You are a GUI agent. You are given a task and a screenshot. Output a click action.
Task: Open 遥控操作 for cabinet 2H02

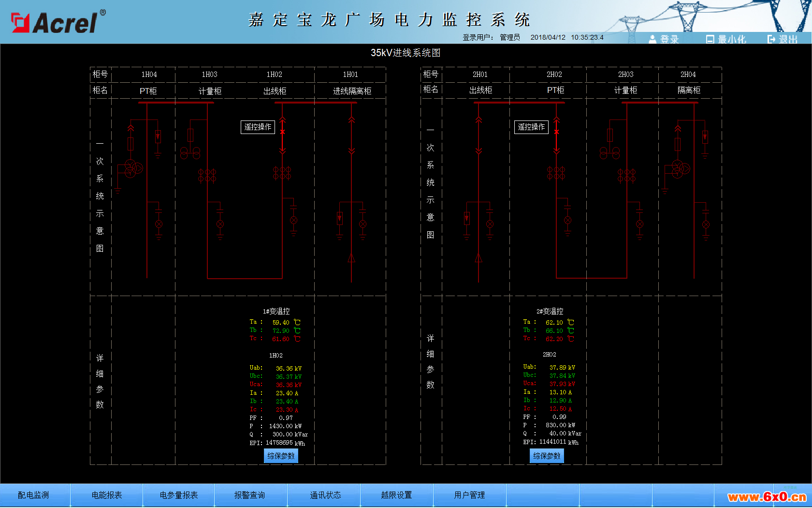531,127
